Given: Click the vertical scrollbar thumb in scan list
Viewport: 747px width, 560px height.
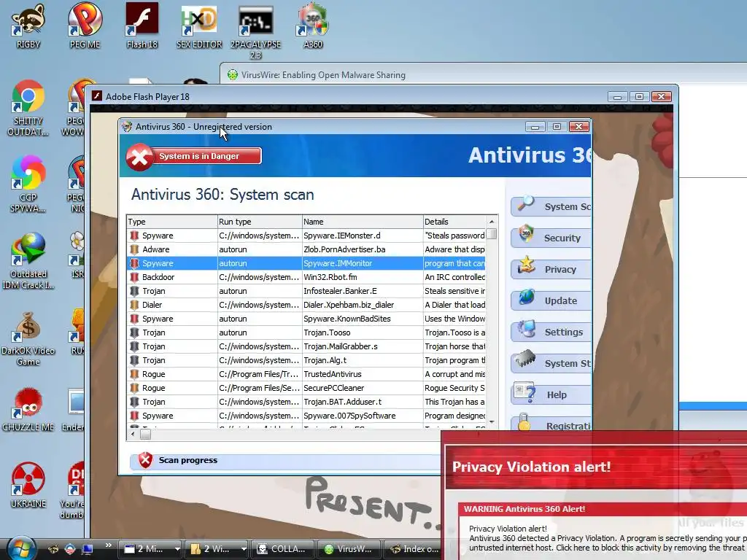Looking at the screenshot, I should point(492,234).
